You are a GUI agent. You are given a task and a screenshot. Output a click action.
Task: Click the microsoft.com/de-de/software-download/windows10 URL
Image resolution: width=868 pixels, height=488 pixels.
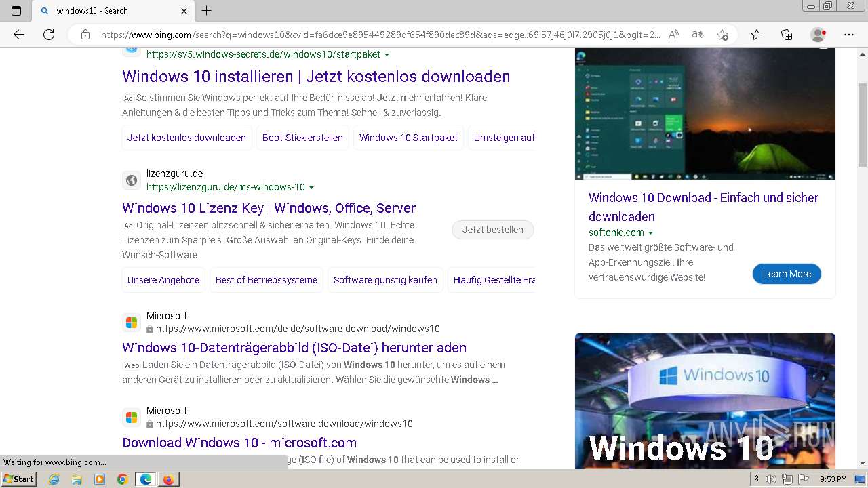[x=298, y=329]
